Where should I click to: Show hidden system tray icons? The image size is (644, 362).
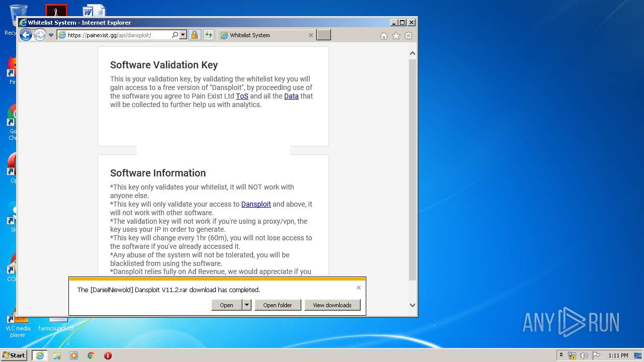click(x=561, y=355)
